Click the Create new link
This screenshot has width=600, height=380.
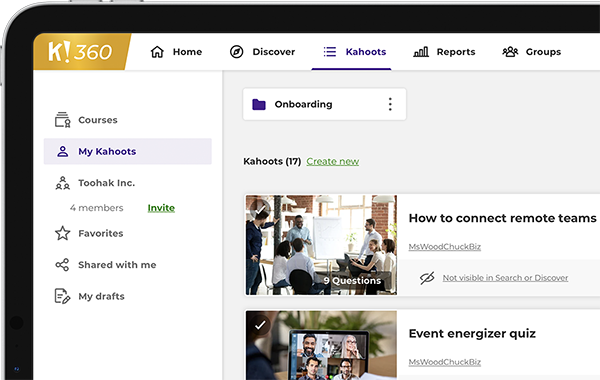[x=333, y=161]
